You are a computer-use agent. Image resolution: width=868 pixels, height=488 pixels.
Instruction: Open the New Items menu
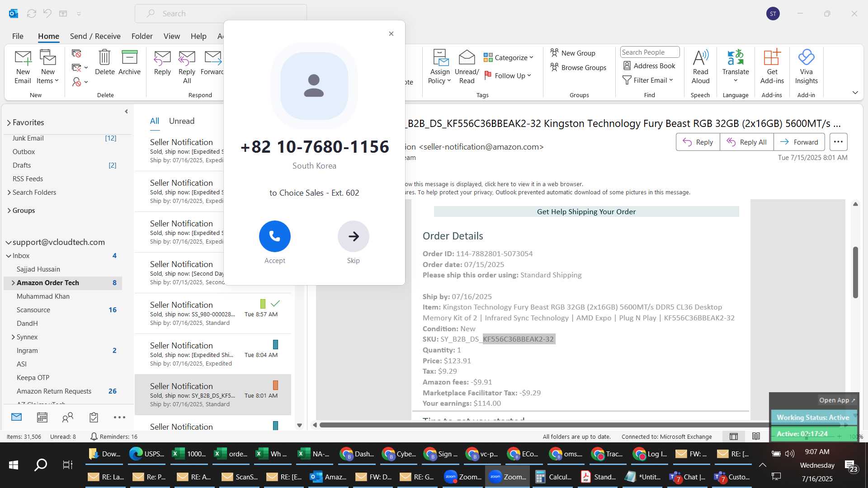click(x=47, y=67)
